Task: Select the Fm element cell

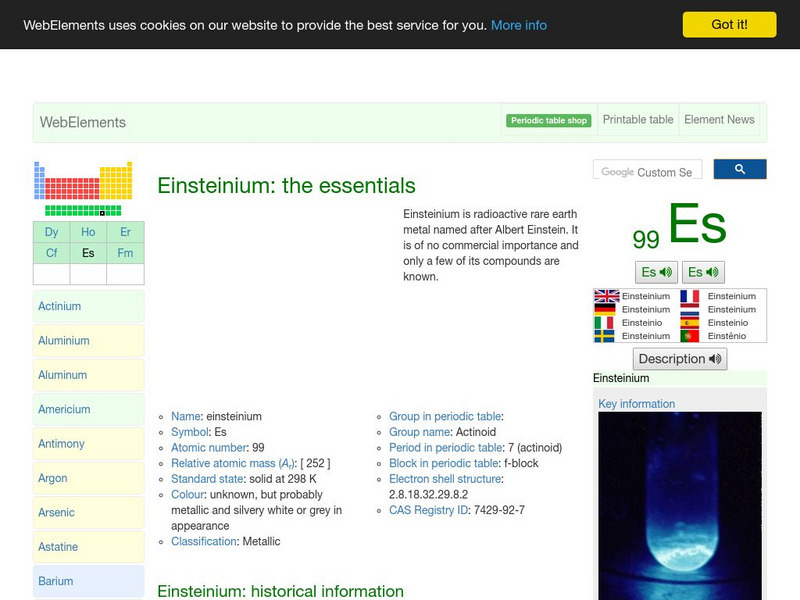Action: 126,253
